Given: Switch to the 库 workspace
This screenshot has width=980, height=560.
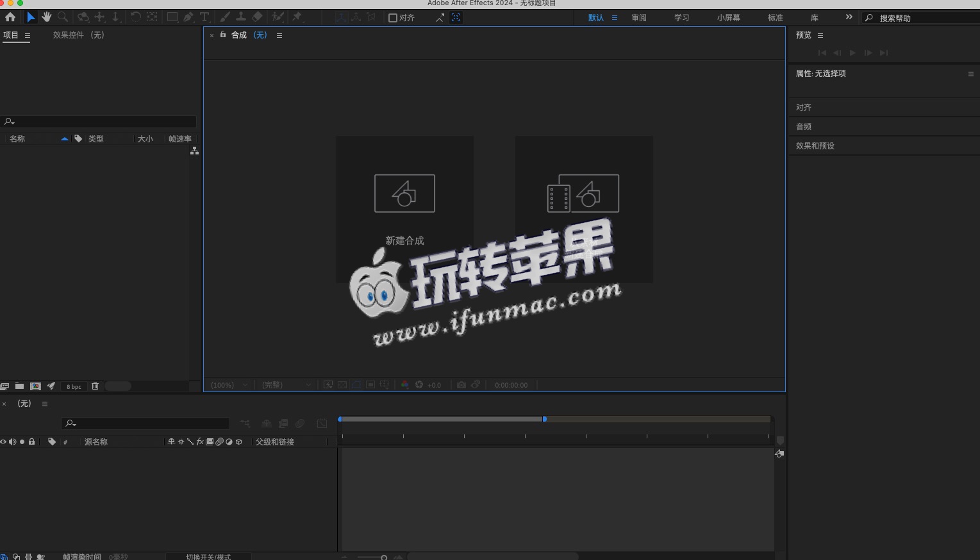Looking at the screenshot, I should coord(815,18).
